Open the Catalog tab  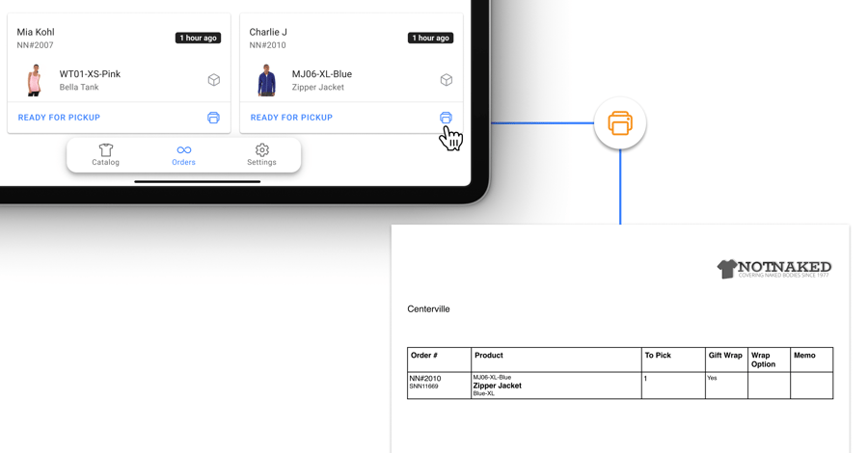(106, 154)
